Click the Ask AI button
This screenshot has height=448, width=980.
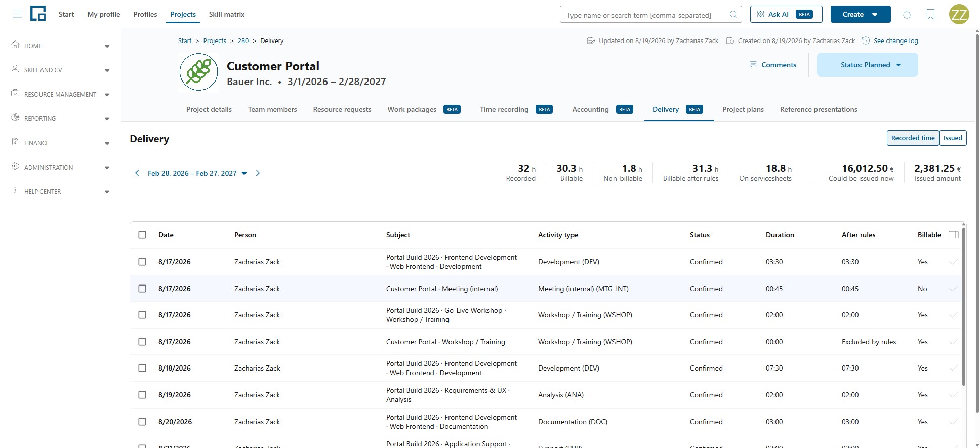tap(786, 14)
